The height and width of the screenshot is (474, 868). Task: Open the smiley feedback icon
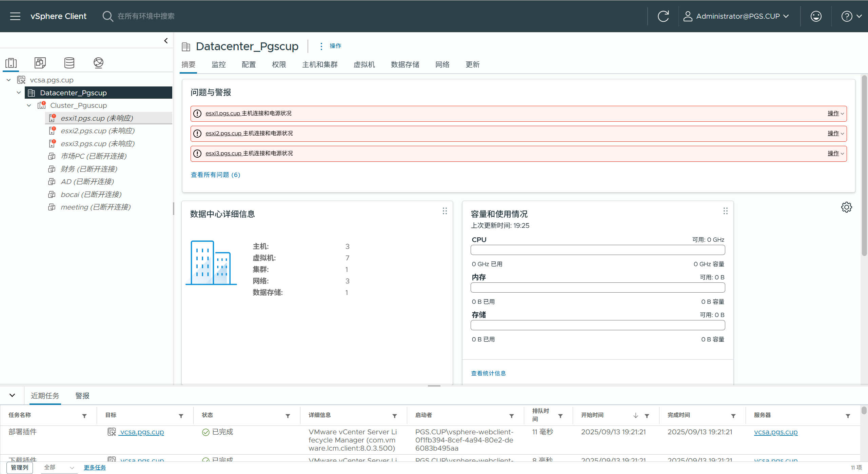coord(816,16)
